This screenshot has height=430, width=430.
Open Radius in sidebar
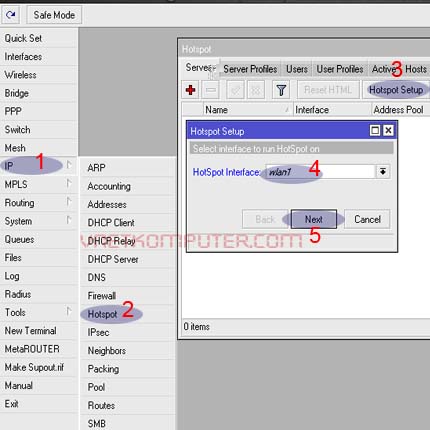(39, 294)
